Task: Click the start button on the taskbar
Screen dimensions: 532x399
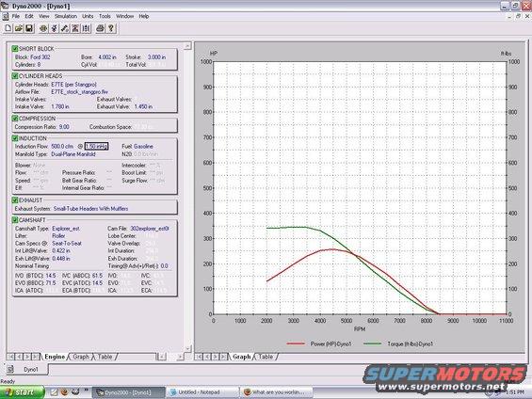Action: (22, 392)
